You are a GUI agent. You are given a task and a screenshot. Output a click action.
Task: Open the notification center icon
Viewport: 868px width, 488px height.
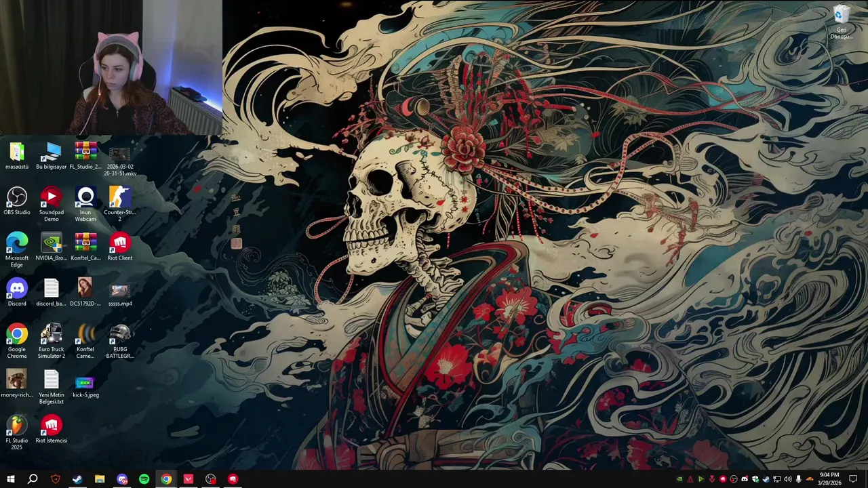(853, 479)
